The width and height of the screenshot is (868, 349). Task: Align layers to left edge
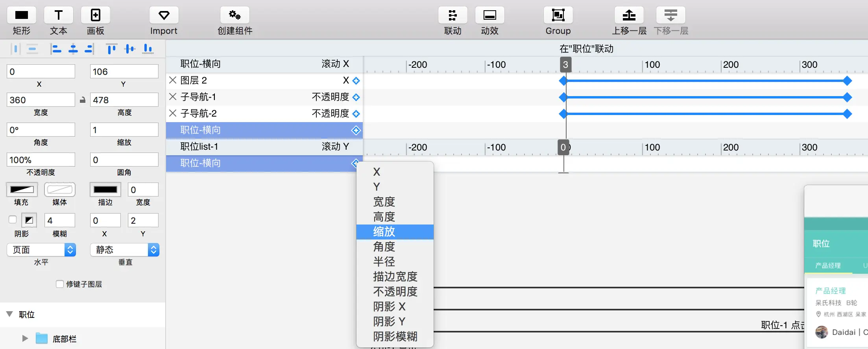point(56,49)
